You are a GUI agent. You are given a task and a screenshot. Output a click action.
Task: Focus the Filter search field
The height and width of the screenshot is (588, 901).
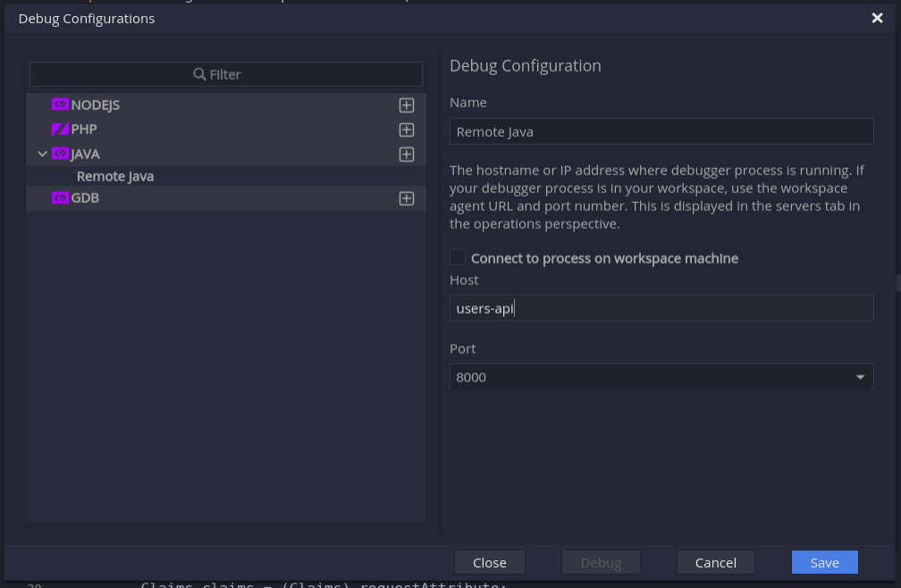coord(226,74)
